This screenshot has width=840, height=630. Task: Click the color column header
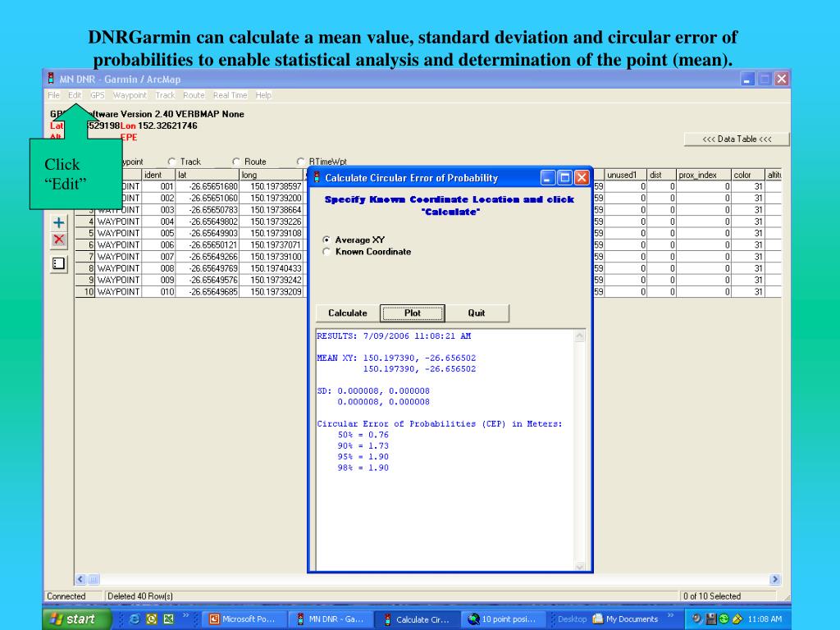click(x=748, y=175)
